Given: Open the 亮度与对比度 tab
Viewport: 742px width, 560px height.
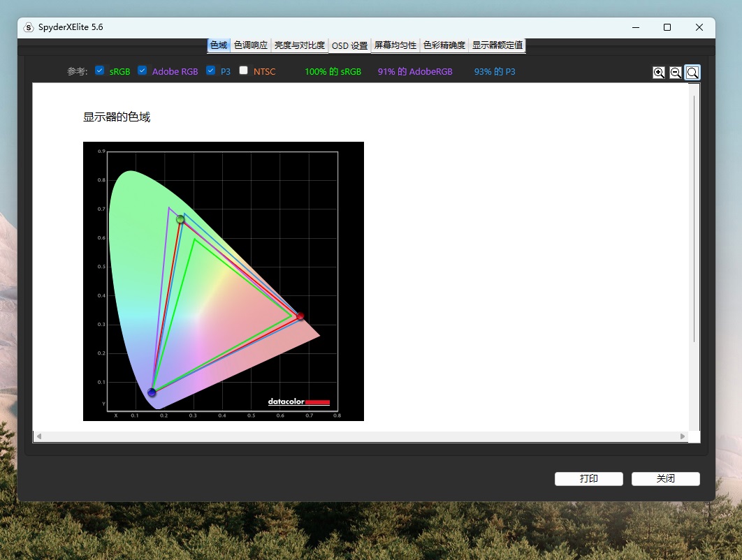Looking at the screenshot, I should pos(300,45).
